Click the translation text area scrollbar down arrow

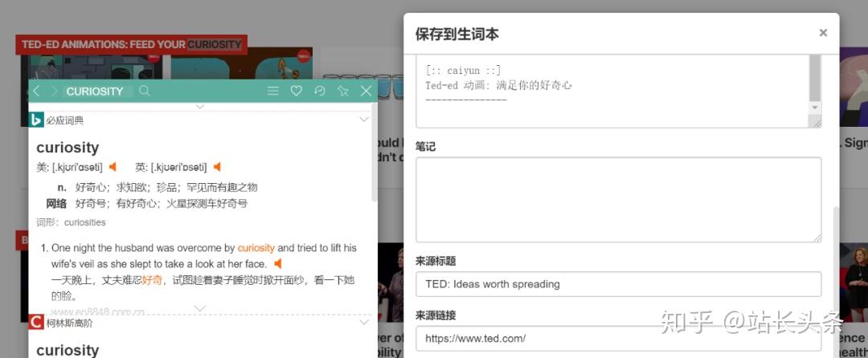815,108
